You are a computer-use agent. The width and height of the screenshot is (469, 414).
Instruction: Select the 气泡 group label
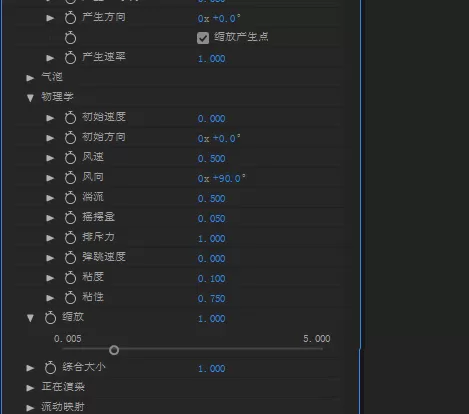[52, 77]
